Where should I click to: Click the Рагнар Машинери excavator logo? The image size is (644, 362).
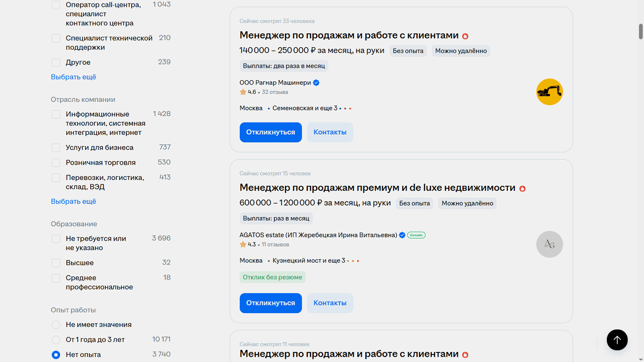(549, 92)
